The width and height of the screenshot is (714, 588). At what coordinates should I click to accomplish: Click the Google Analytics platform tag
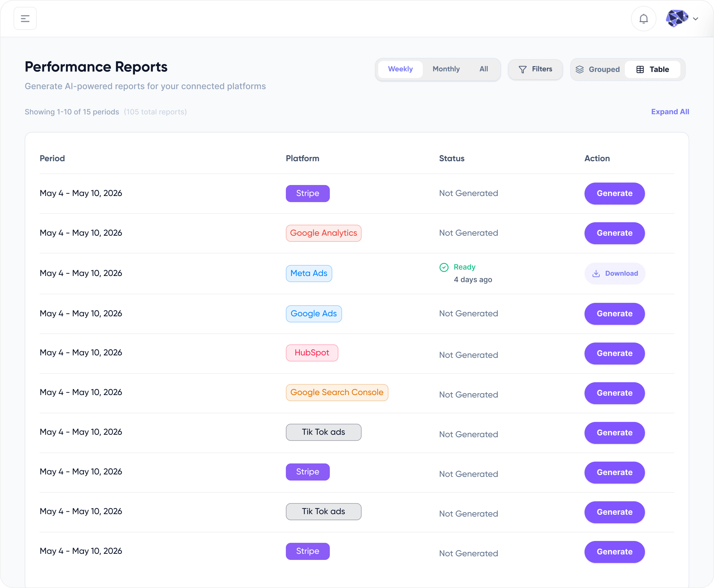323,233
